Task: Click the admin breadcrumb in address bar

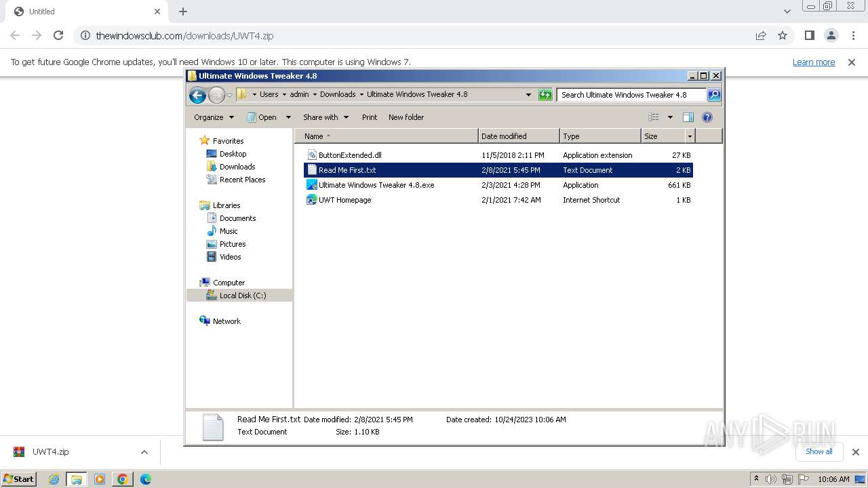Action: tap(299, 94)
